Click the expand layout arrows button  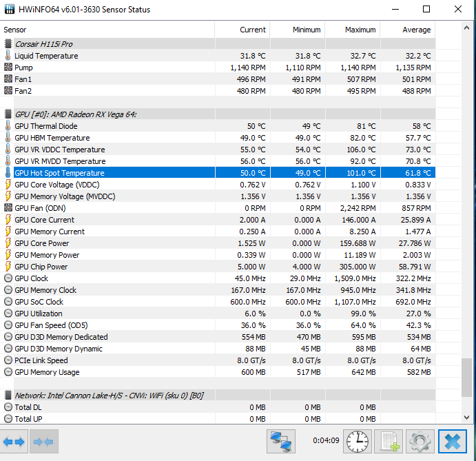pyautogui.click(x=14, y=441)
